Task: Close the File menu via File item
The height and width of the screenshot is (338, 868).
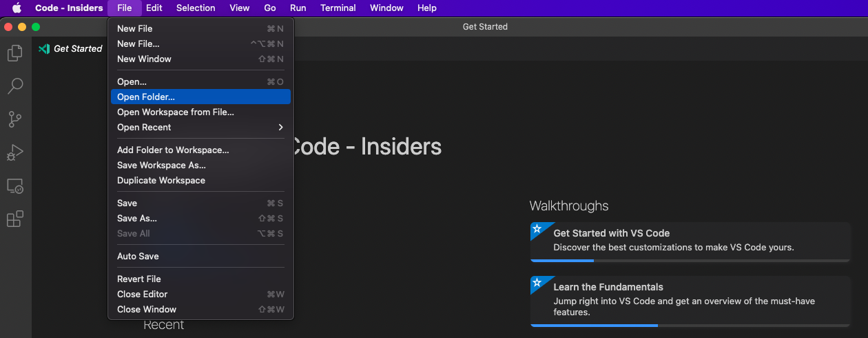Action: (x=125, y=8)
